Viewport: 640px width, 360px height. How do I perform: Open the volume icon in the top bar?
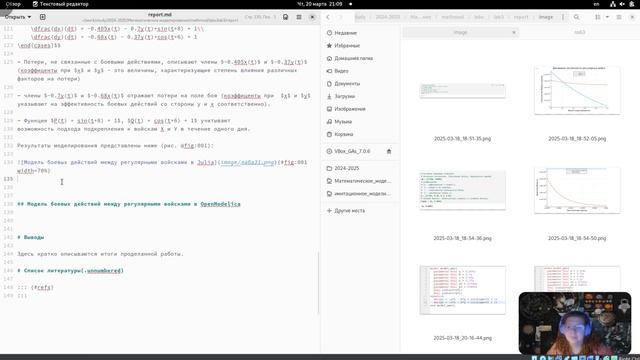click(622, 4)
